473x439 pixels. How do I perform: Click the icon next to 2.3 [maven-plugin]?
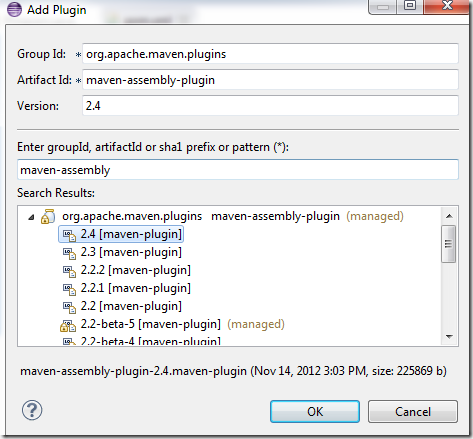[x=70, y=253]
